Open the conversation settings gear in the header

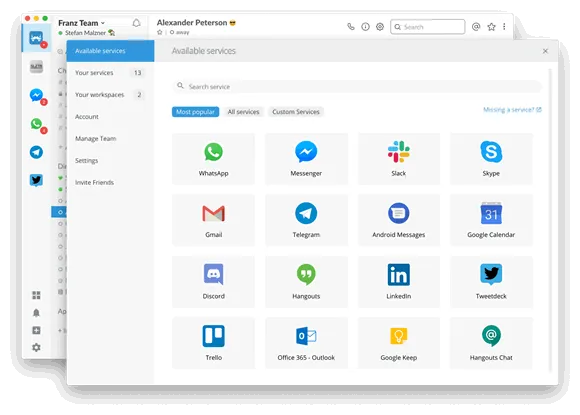point(380,27)
